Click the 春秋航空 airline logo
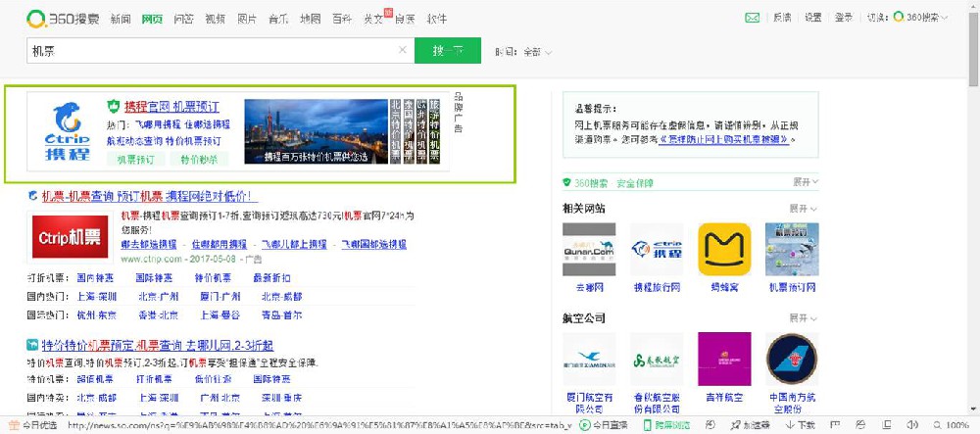Viewport: 980px width, 434px height. [x=657, y=360]
